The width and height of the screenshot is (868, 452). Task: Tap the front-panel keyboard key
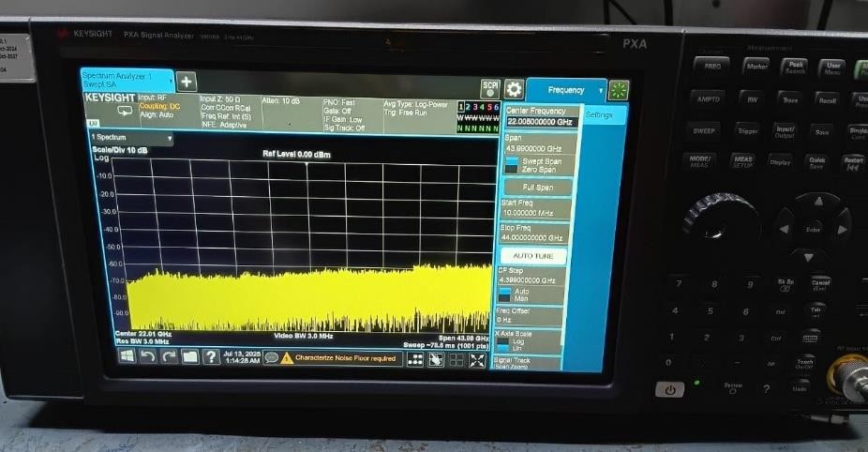(x=810, y=337)
